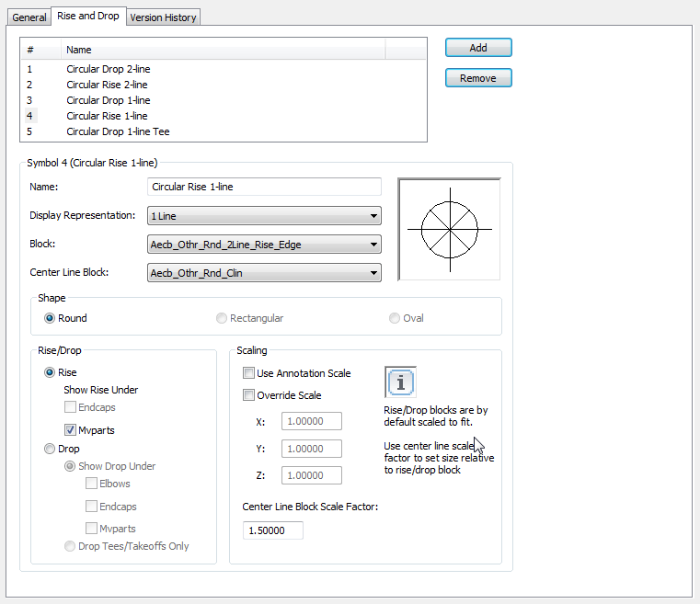Select row Circular Drop 1-line
Image resolution: width=700 pixels, height=604 pixels.
pos(224,100)
